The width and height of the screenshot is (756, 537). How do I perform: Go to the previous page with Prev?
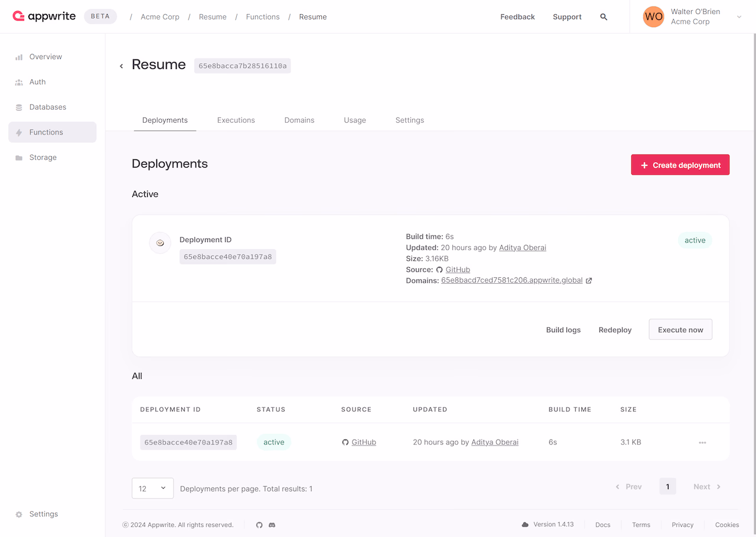[x=628, y=487]
